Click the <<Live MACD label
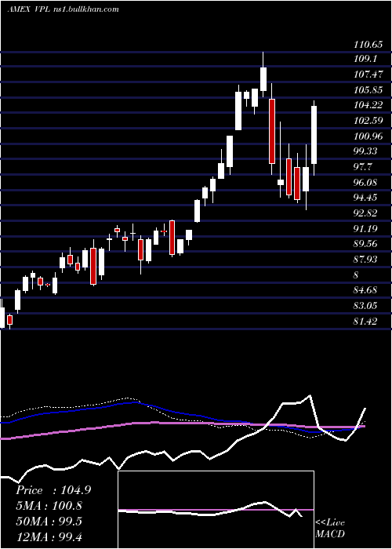This screenshot has height=549, width=392. click(x=330, y=528)
